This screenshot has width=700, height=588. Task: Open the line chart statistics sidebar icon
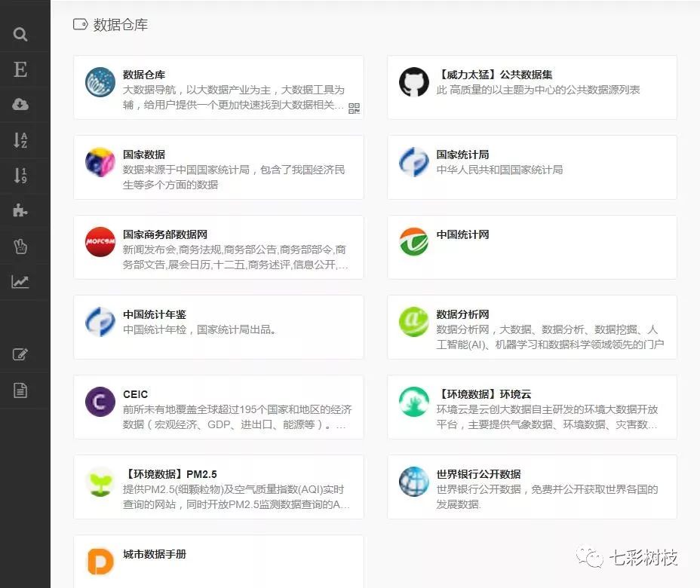(x=20, y=281)
